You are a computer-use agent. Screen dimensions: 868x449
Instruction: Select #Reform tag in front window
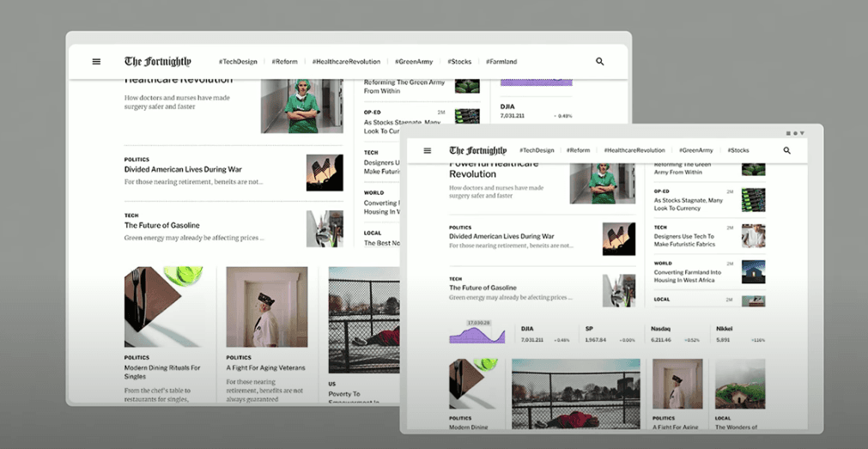click(x=579, y=150)
